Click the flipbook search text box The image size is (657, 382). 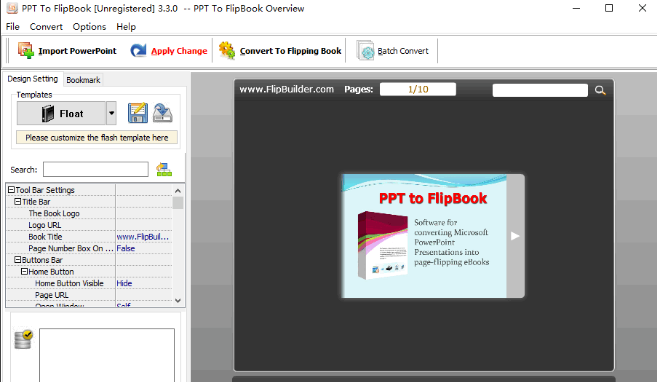point(540,90)
